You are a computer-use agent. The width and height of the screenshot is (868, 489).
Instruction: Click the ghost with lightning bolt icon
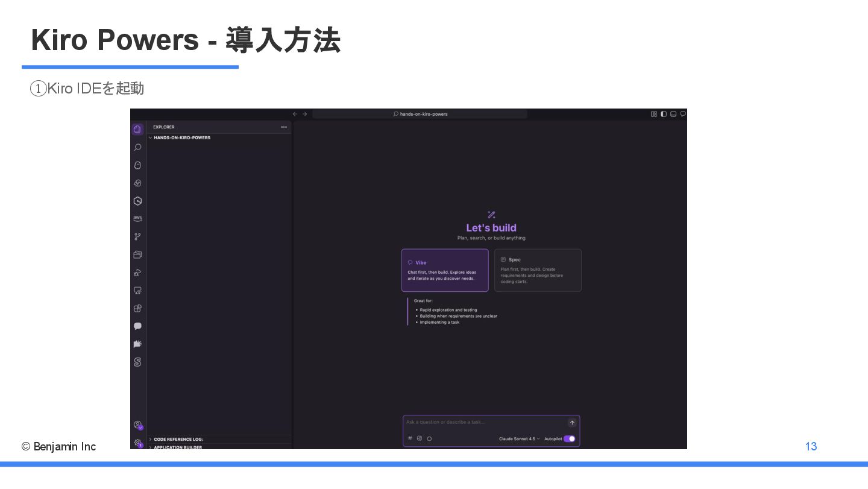click(137, 183)
